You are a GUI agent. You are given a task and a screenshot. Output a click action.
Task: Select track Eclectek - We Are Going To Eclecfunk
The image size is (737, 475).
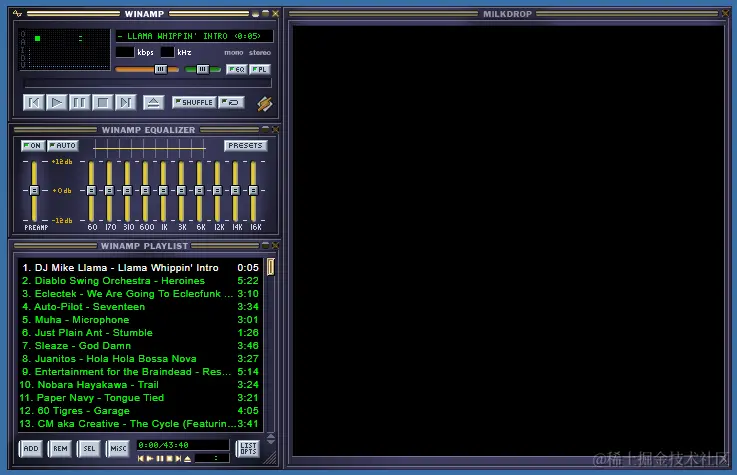[x=140, y=294]
